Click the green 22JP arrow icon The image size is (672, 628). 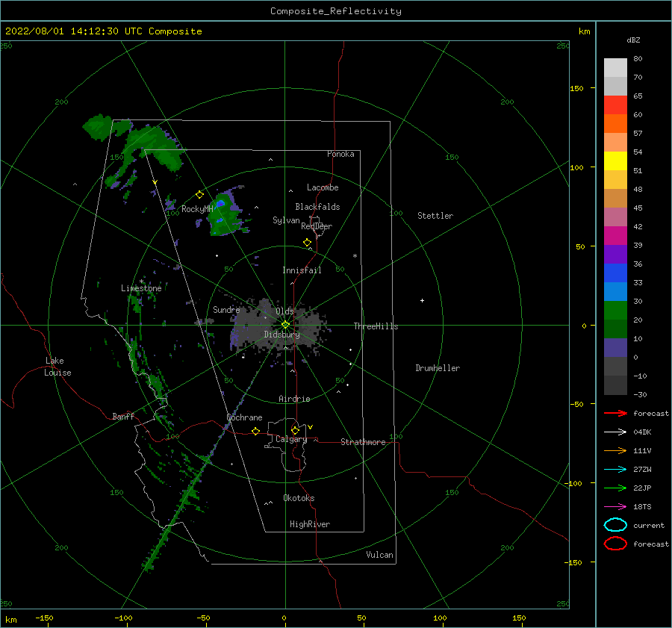click(615, 488)
